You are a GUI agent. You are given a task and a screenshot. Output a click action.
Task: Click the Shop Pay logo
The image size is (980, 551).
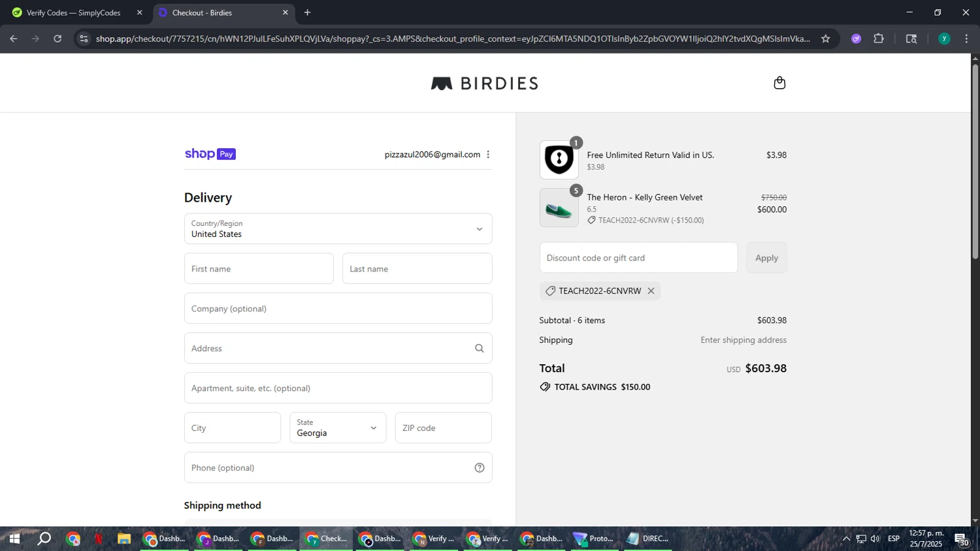(x=210, y=154)
